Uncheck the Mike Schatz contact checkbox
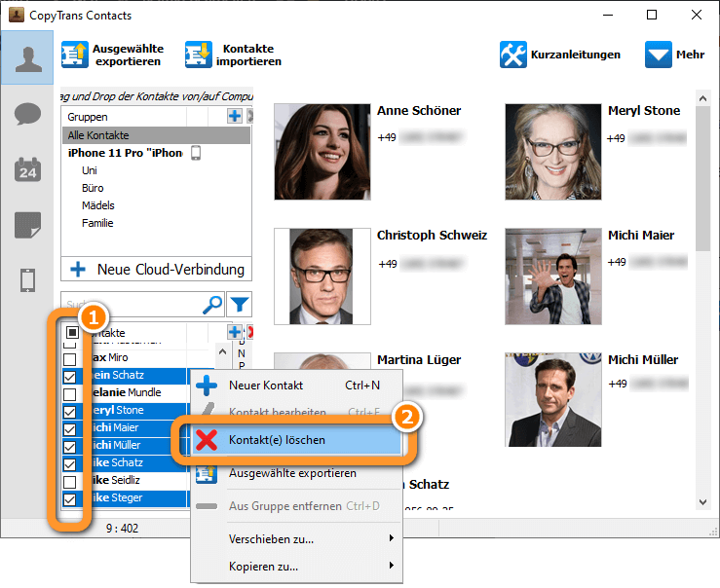The image size is (720, 588). (70, 464)
